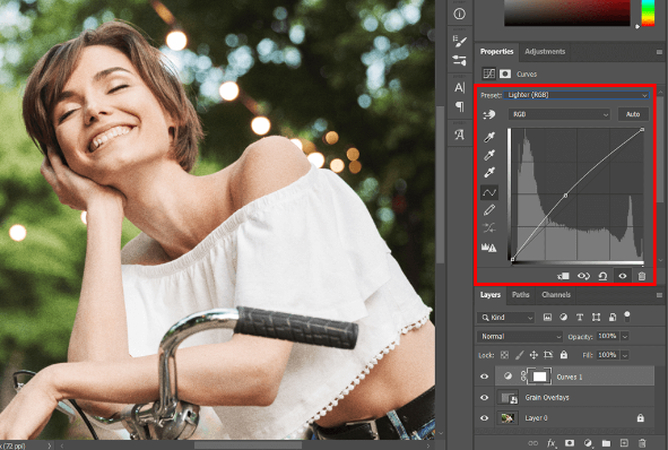Hide the Curves 1 layer

(x=485, y=377)
